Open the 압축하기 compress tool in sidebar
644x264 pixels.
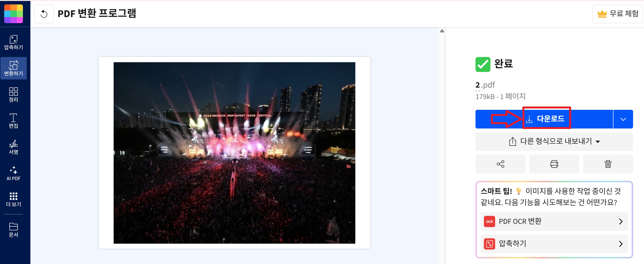(x=14, y=42)
